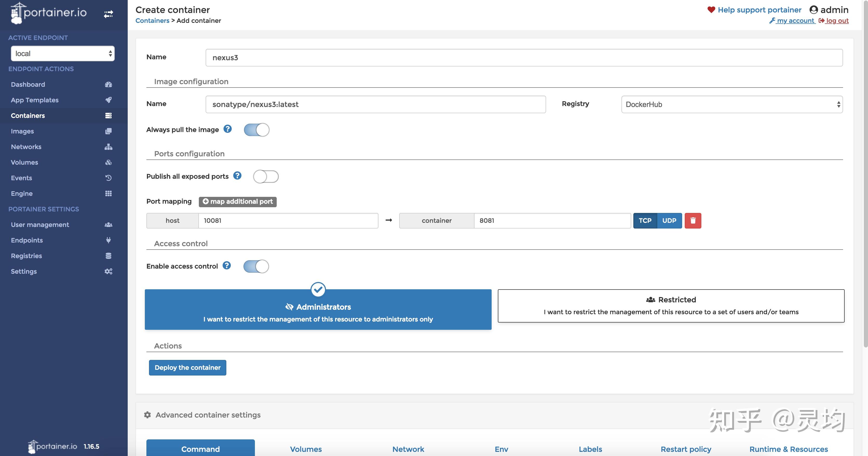The height and width of the screenshot is (456, 868).
Task: Open the Registries panel
Action: (26, 256)
